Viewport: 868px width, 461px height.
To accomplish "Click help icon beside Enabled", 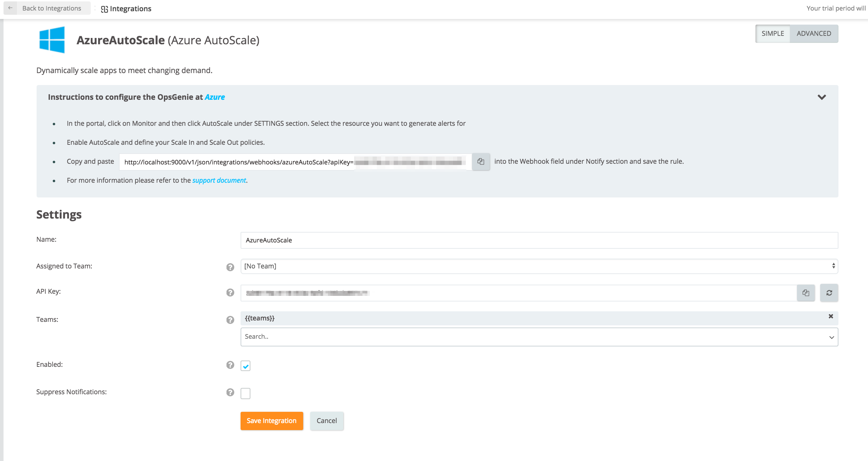I will 230,365.
